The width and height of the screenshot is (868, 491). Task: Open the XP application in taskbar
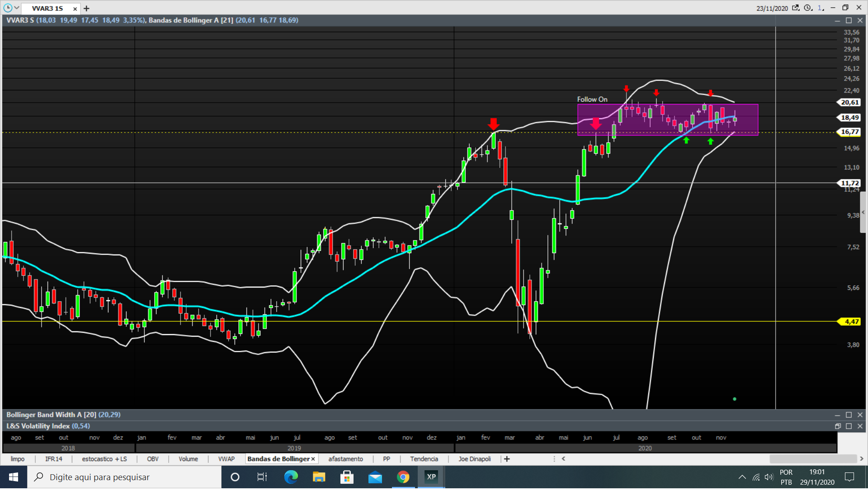click(x=431, y=477)
